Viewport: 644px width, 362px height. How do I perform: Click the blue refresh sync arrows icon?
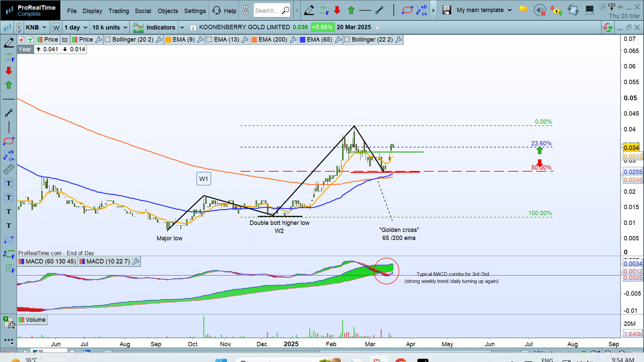(x=573, y=10)
